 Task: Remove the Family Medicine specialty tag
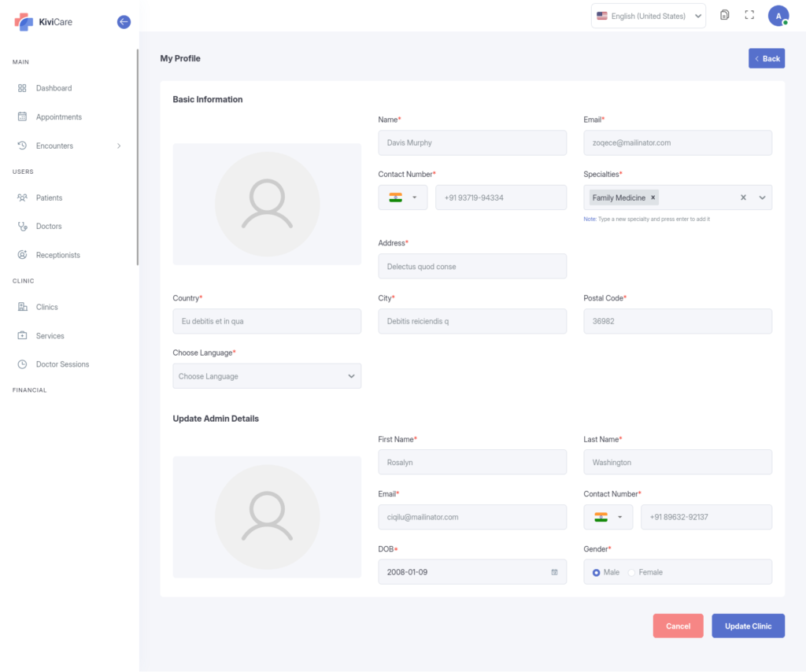(653, 198)
